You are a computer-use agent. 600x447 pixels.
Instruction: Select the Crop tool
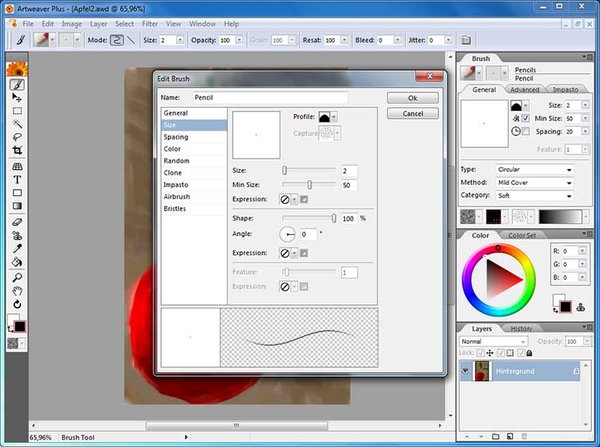[x=17, y=151]
